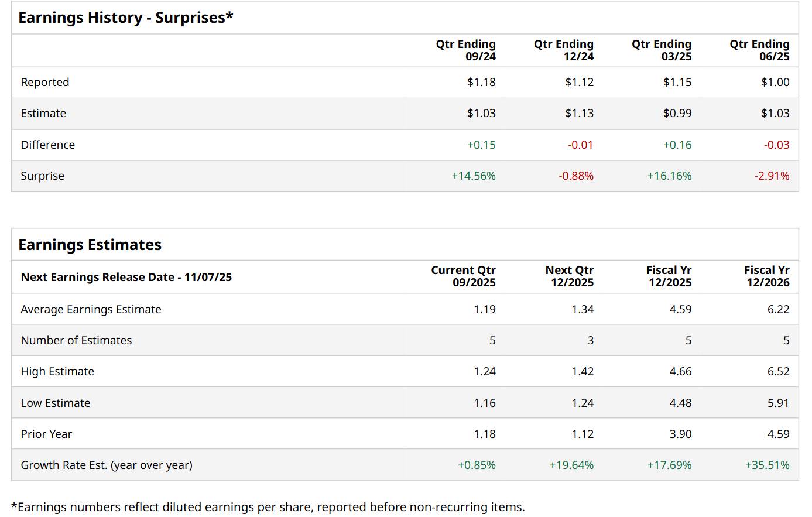This screenshot has width=812, height=517.
Task: Click the Low Estimate row label
Action: pyautogui.click(x=56, y=403)
